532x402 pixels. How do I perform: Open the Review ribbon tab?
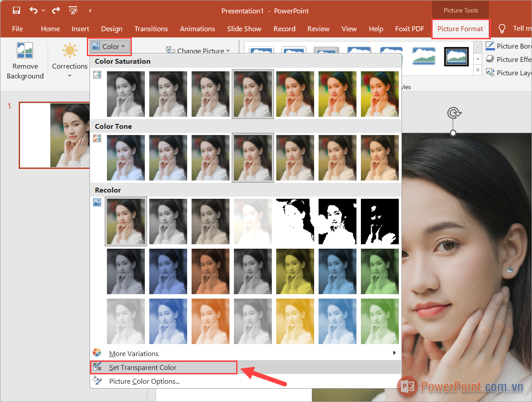click(318, 29)
